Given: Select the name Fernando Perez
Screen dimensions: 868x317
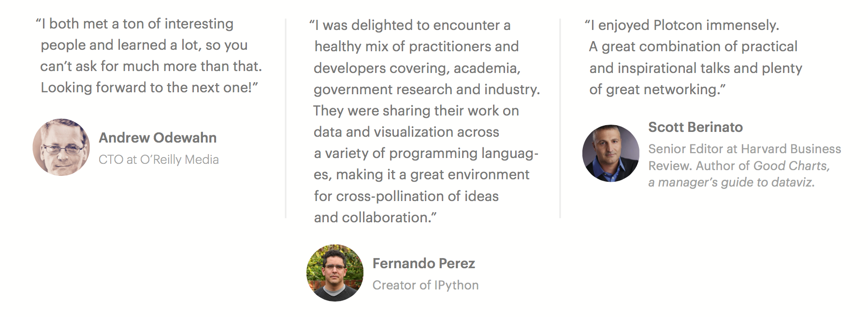Looking at the screenshot, I should (x=424, y=263).
